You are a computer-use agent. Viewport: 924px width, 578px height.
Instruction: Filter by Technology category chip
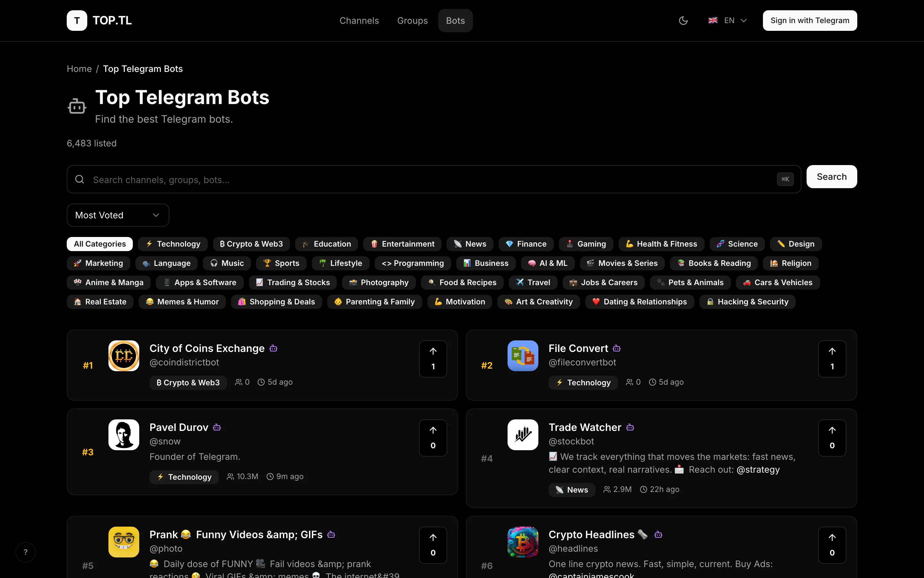point(173,244)
